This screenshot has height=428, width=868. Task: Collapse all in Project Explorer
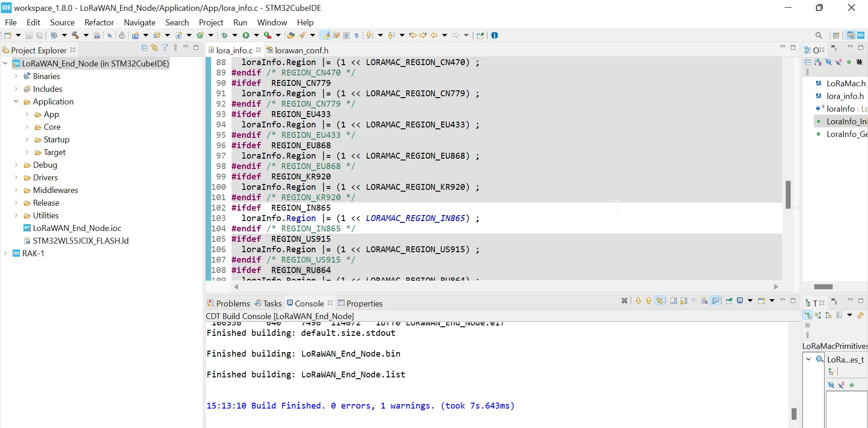pos(145,47)
